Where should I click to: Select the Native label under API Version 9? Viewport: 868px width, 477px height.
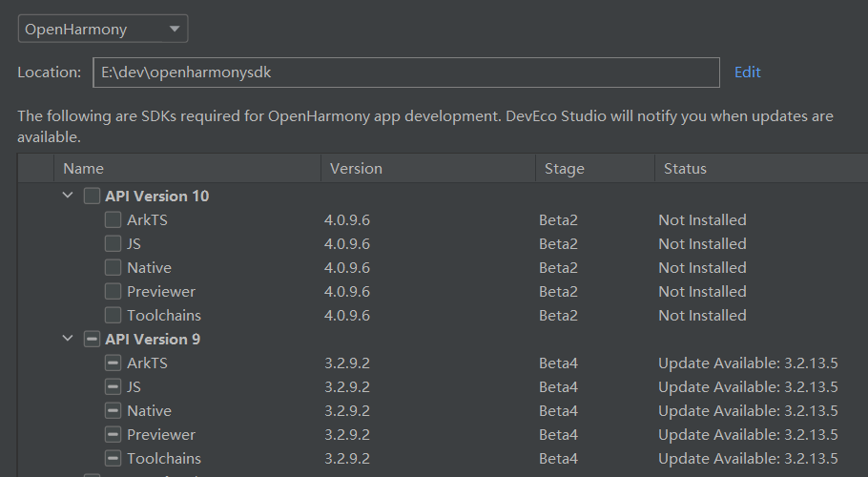(150, 410)
